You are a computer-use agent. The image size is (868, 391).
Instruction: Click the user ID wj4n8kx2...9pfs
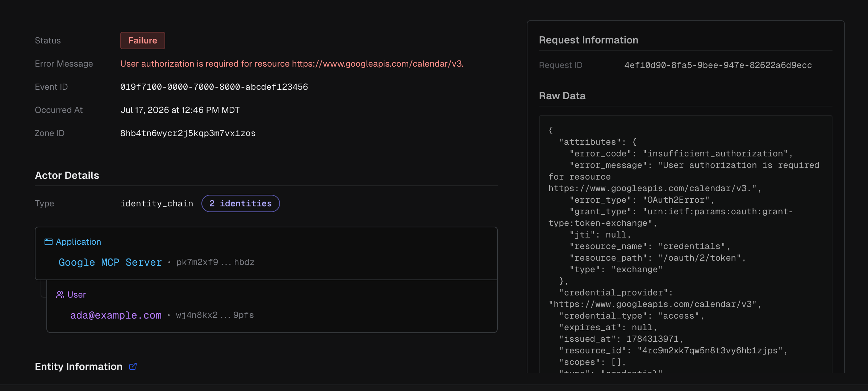[x=215, y=315]
